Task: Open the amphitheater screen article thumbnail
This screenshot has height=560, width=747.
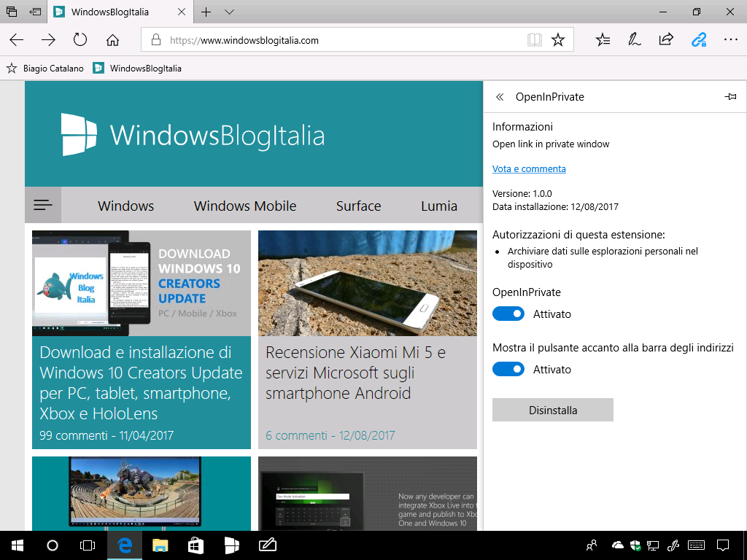Action: click(x=142, y=494)
